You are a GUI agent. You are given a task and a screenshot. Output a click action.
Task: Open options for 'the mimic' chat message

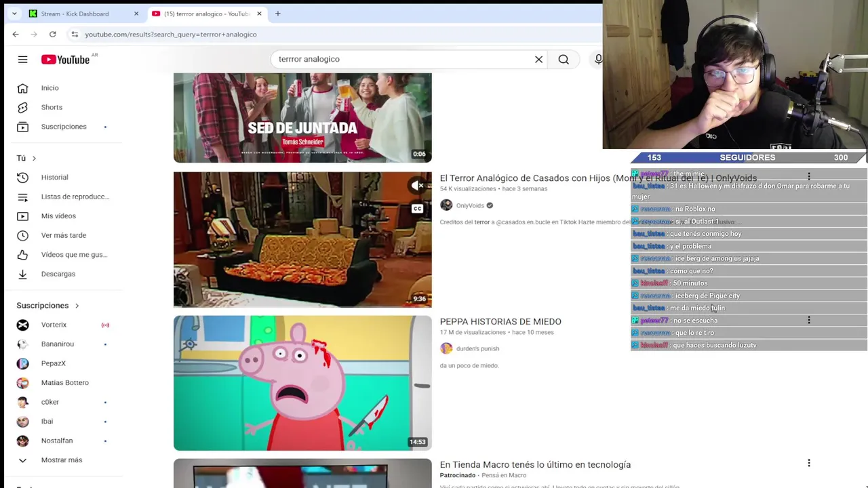click(808, 176)
